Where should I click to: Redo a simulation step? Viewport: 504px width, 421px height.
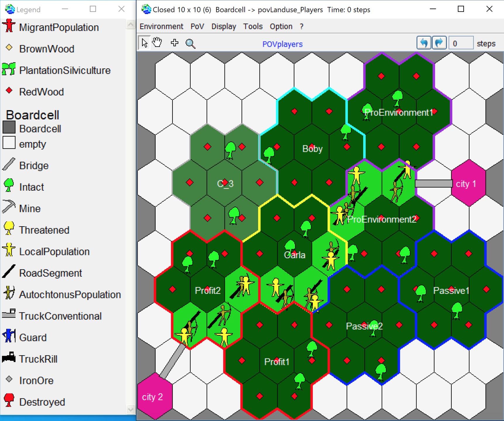pos(439,43)
